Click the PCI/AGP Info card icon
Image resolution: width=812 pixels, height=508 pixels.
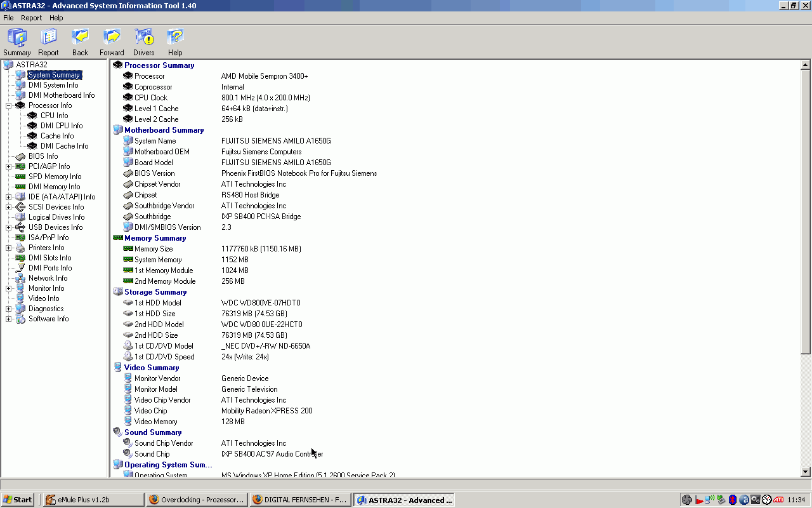pyautogui.click(x=20, y=166)
